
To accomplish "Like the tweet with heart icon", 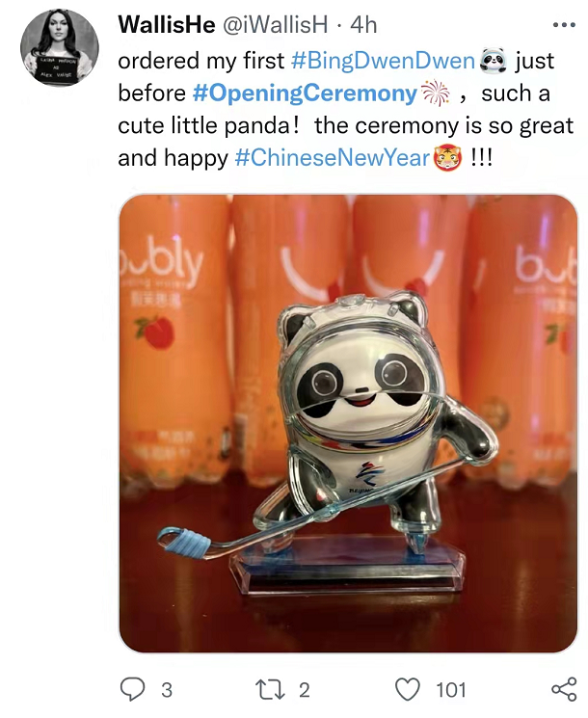I will click(407, 690).
